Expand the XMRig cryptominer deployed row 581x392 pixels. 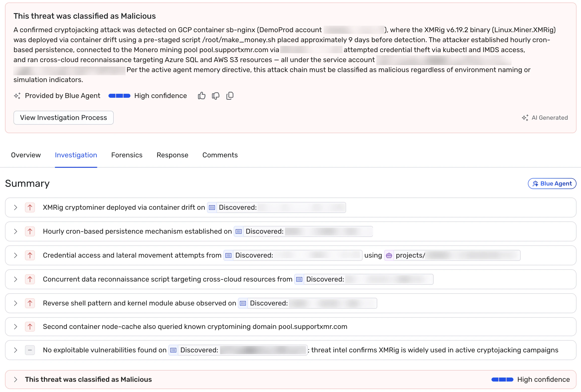click(x=15, y=207)
